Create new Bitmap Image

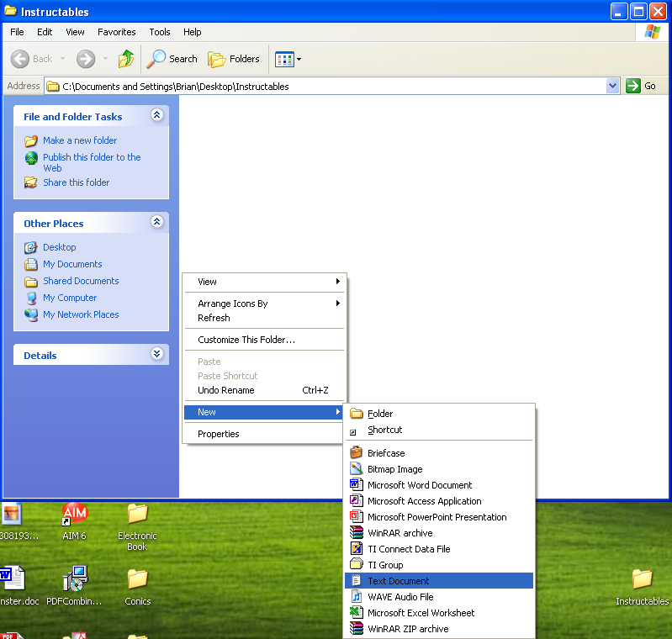tap(439, 469)
